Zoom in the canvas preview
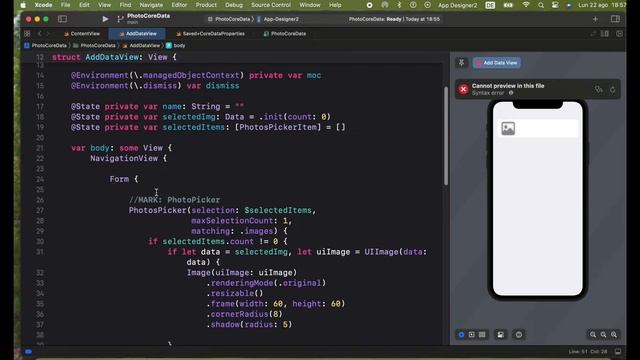Image resolution: width=640 pixels, height=360 pixels. (614, 335)
